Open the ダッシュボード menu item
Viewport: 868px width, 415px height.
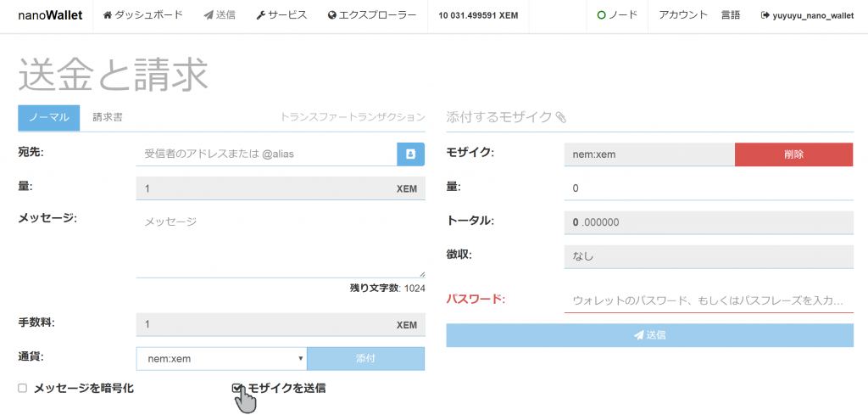pyautogui.click(x=143, y=15)
